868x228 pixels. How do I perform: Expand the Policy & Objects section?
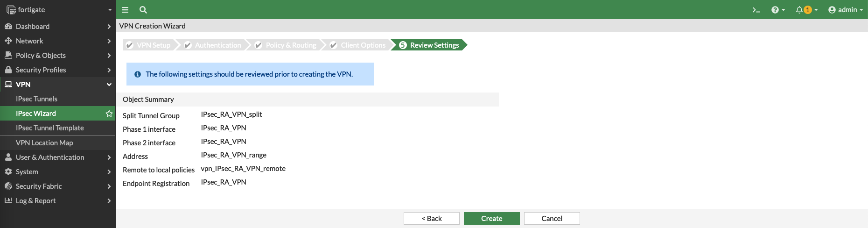point(109,56)
